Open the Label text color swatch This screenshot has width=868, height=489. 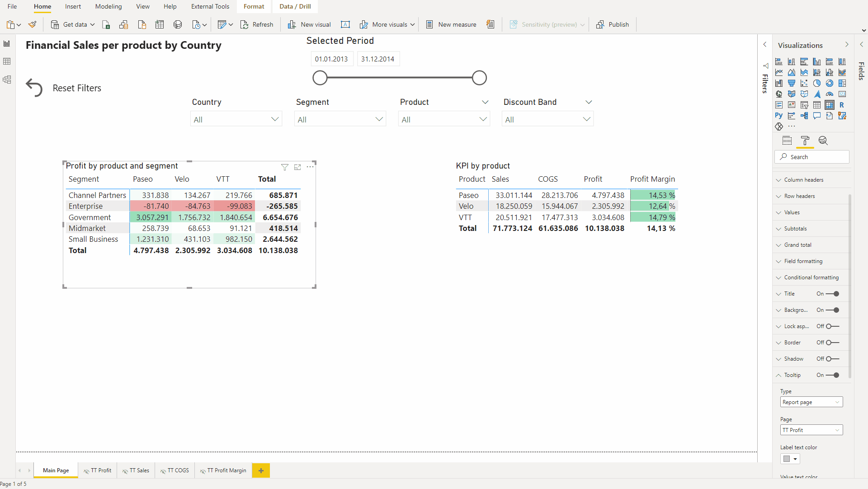tap(790, 459)
